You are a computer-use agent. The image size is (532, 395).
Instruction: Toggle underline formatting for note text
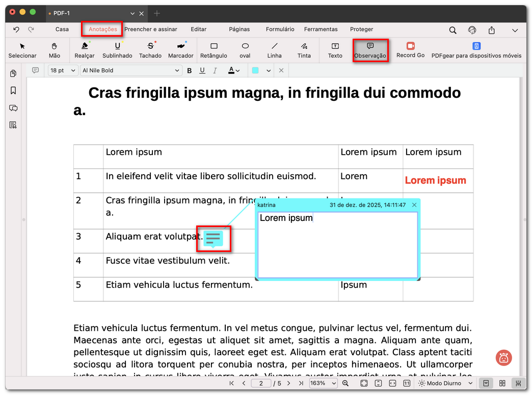(x=202, y=70)
